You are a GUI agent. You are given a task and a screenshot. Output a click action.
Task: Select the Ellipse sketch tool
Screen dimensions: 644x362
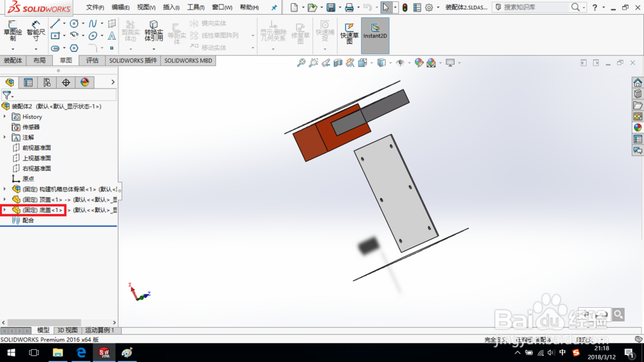93,35
